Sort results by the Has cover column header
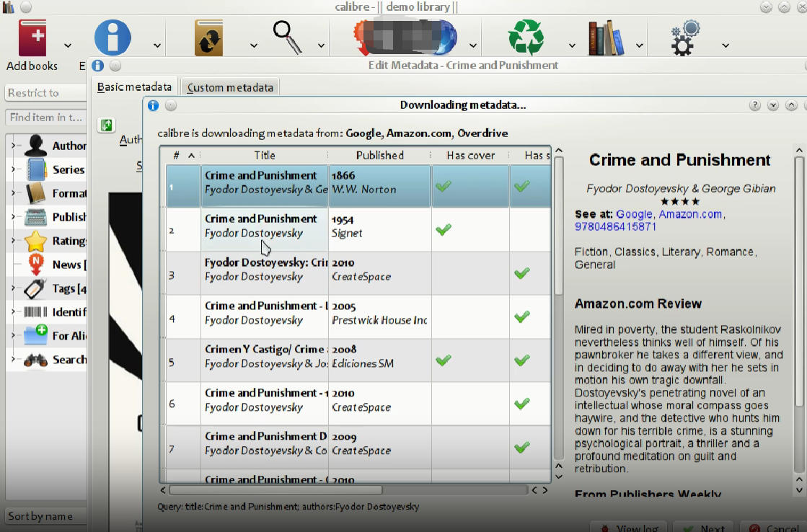The image size is (807, 532). 470,156
